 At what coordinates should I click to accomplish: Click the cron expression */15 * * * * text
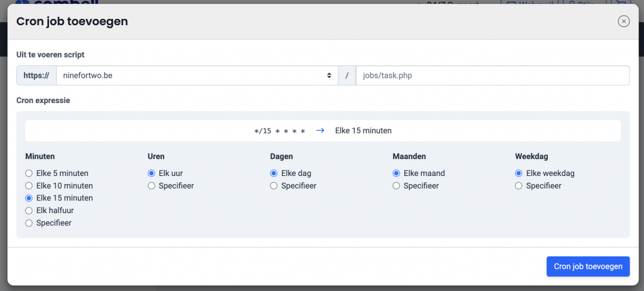coord(279,131)
